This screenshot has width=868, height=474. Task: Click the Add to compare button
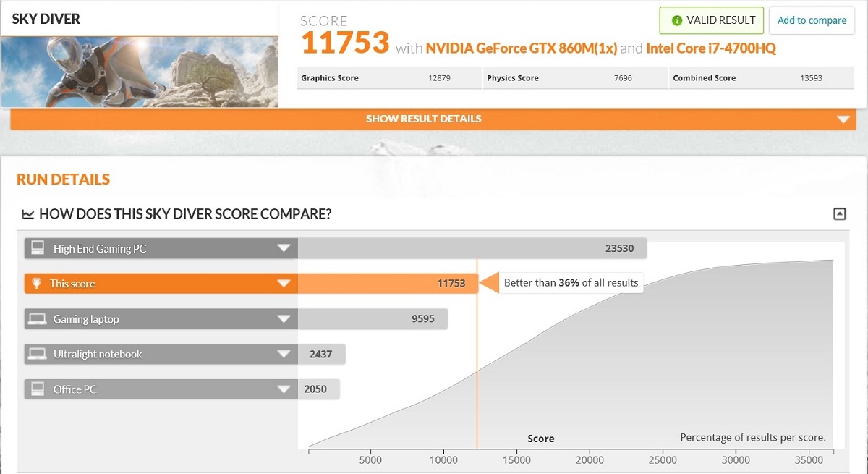pyautogui.click(x=812, y=20)
